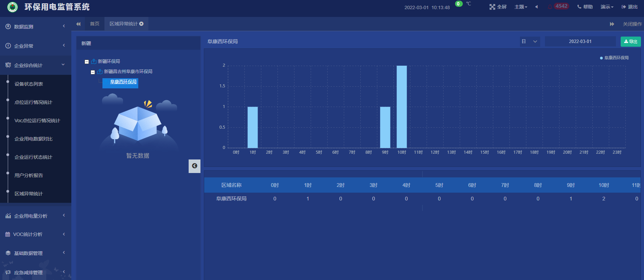Click the notification bell with 4542 badge
This screenshot has width=644, height=280.
[x=550, y=7]
